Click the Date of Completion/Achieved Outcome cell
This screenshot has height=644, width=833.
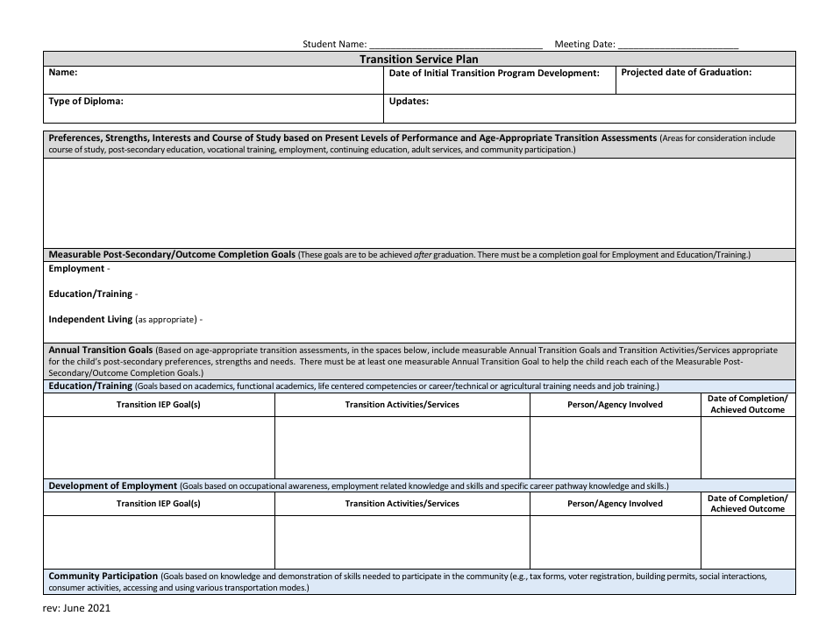(748, 447)
